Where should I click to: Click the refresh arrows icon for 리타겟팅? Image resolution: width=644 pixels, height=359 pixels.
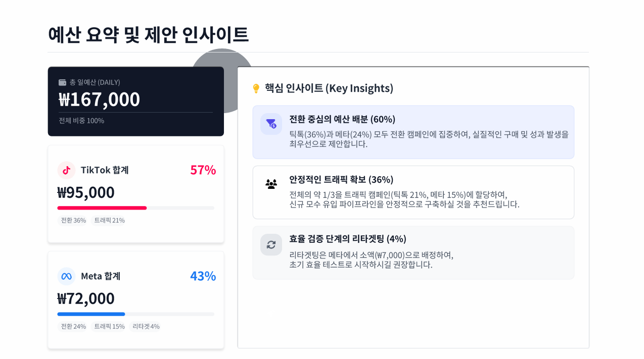(271, 244)
